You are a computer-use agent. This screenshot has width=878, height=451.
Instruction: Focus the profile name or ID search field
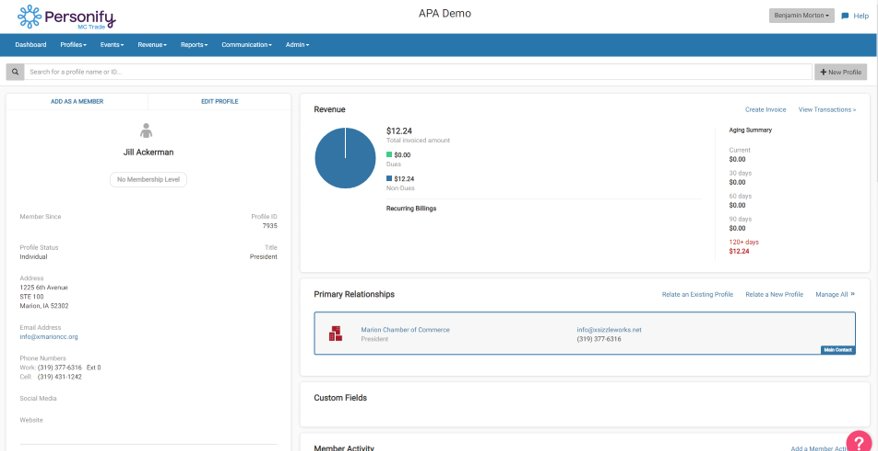(417, 72)
